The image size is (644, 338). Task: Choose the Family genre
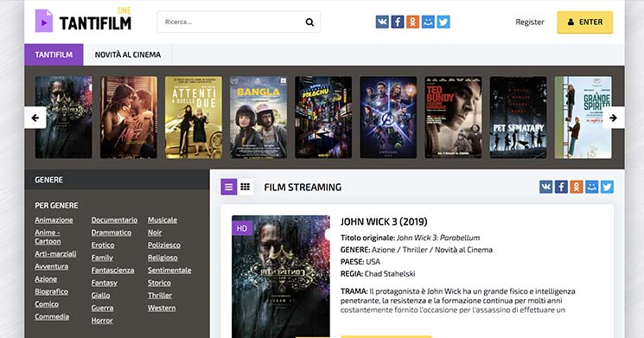102,258
